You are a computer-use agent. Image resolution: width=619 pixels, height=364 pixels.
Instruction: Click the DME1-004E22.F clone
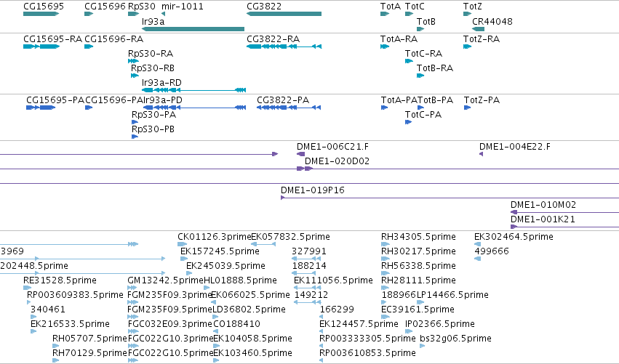coord(482,154)
